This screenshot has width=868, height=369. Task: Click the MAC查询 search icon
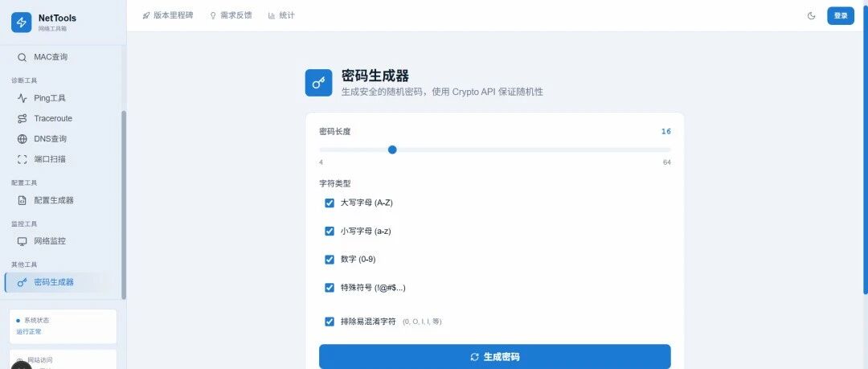pos(23,57)
